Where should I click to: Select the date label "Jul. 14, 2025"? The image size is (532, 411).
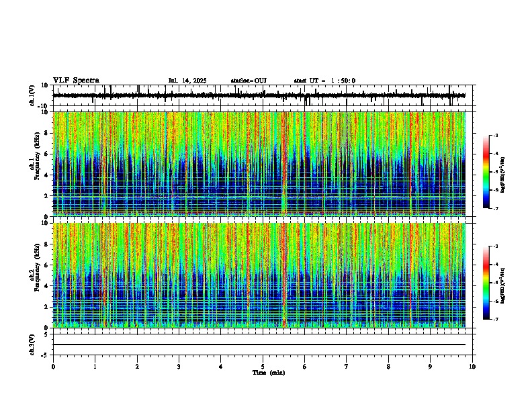[187, 81]
